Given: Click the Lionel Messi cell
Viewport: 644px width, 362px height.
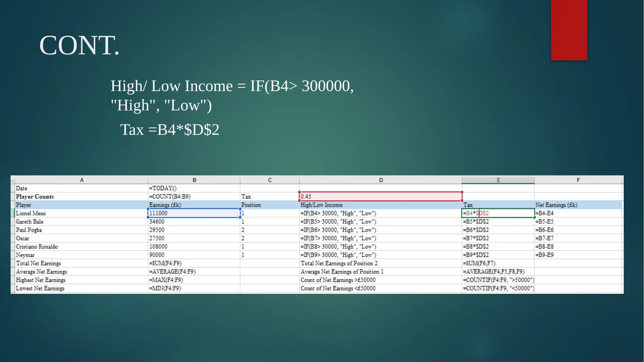Looking at the screenshot, I should coord(81,213).
